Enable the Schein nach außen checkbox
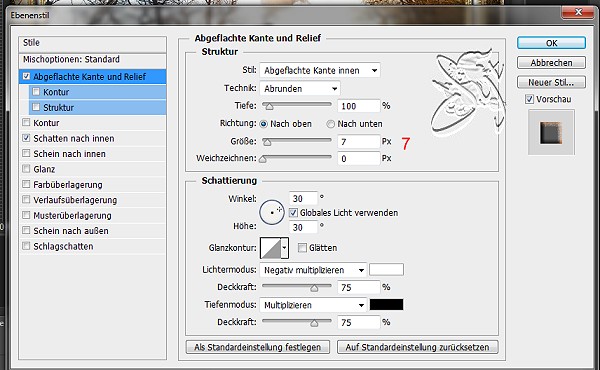The height and width of the screenshot is (370, 600). pos(26,230)
